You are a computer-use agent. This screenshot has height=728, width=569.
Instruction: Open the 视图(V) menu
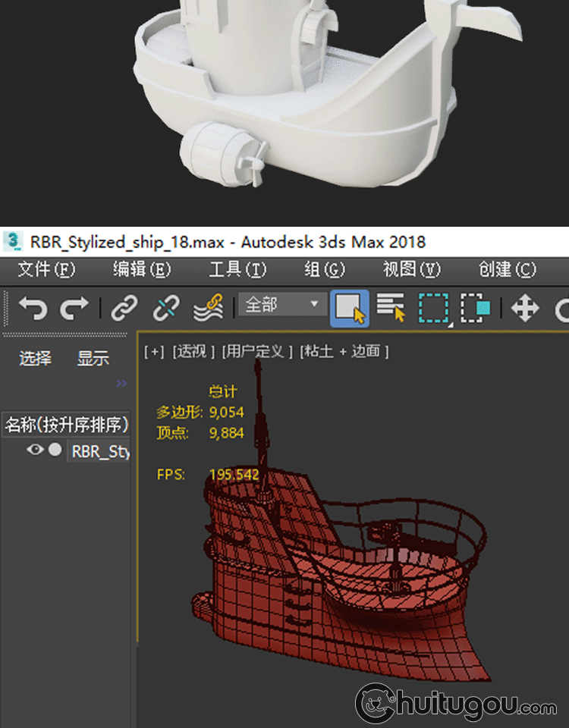(x=411, y=269)
